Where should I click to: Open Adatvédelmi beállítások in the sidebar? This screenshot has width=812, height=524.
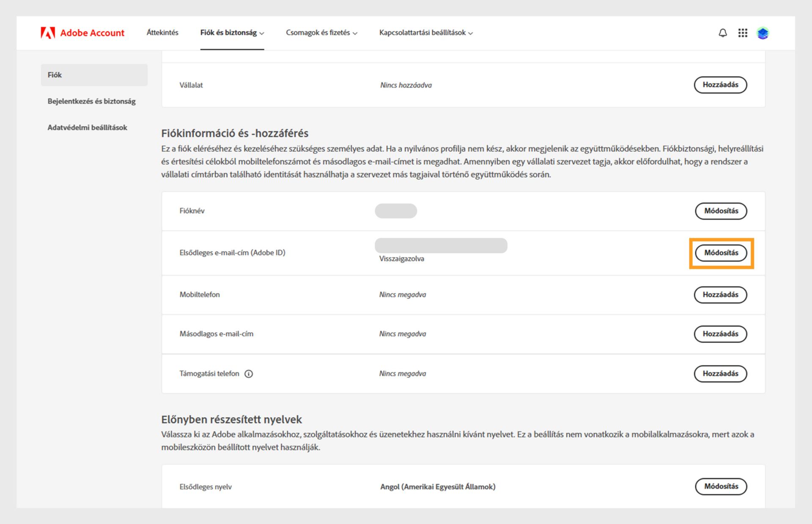[x=87, y=128]
